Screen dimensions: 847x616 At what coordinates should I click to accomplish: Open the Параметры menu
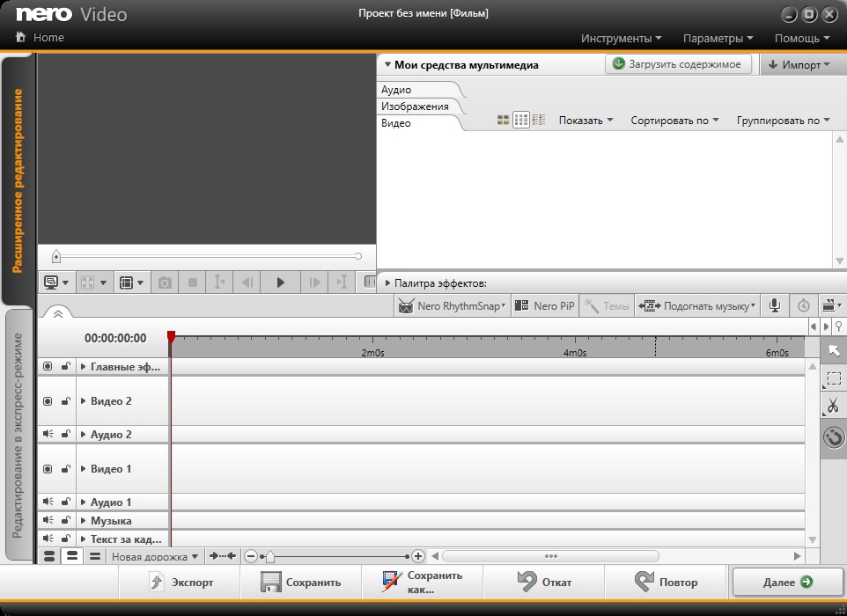click(718, 39)
